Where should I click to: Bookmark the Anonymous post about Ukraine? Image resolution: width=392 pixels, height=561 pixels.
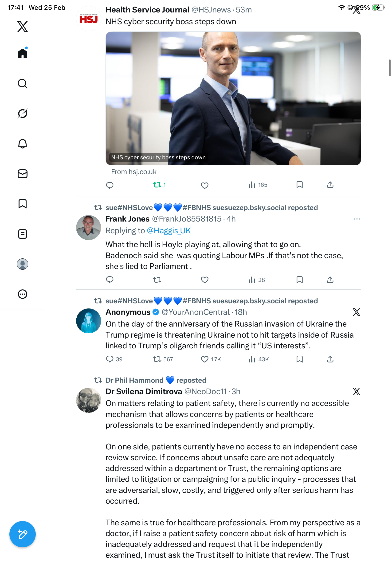(x=299, y=359)
